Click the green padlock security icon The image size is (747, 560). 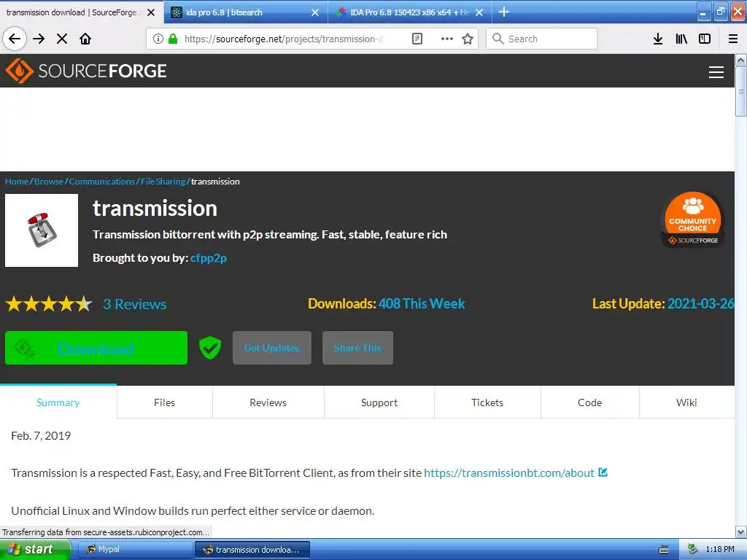[173, 39]
